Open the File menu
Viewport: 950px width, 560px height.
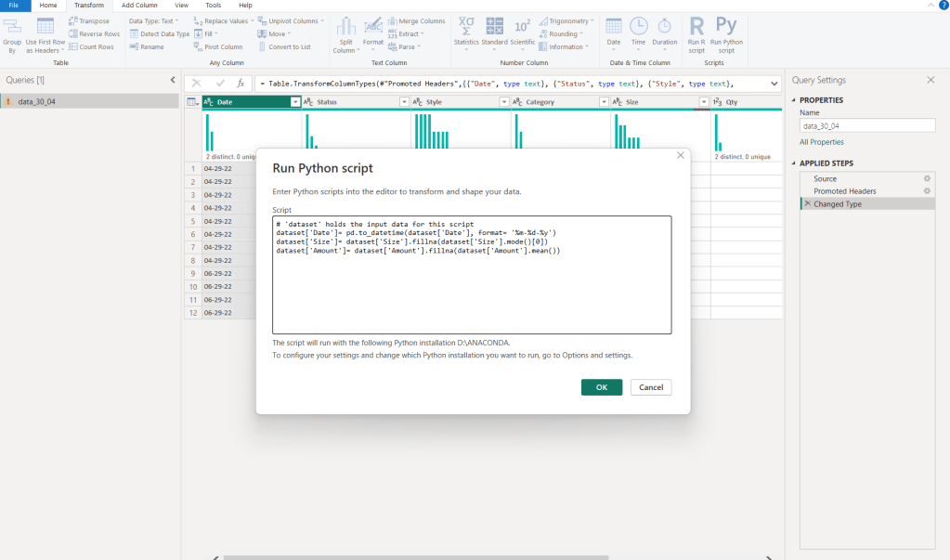click(15, 6)
